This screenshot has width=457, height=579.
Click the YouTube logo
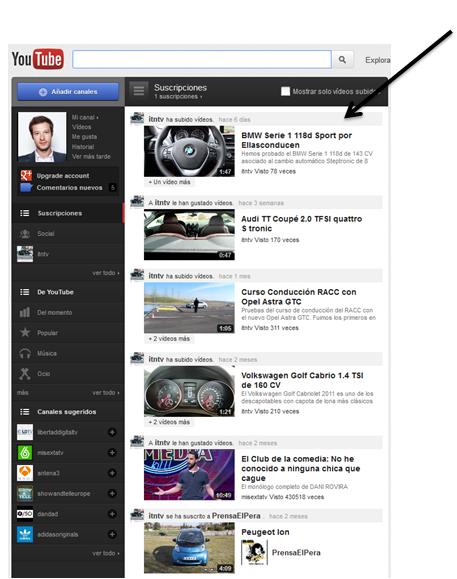37,59
